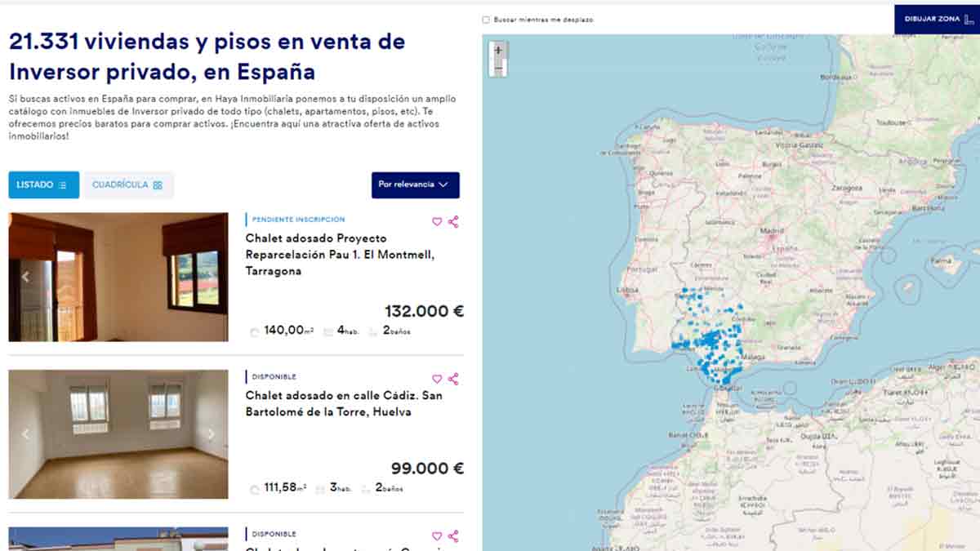Show previous photo of El Montmell chalet
Viewport: 980px width, 551px height.
click(25, 278)
